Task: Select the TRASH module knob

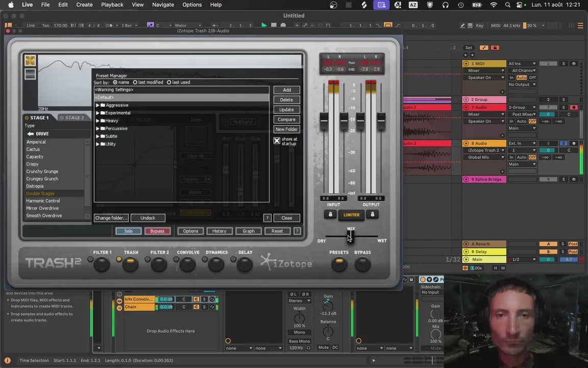Action: click(x=130, y=264)
